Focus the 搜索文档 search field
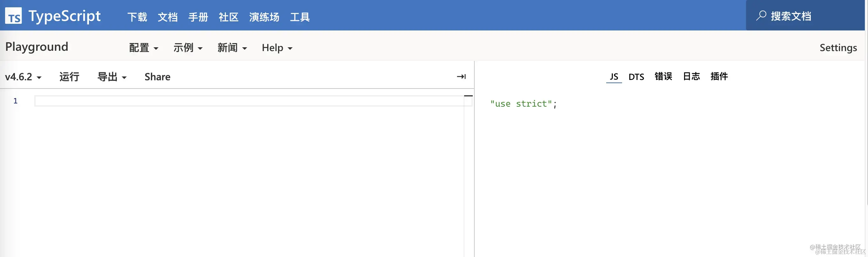This screenshot has width=868, height=257. coord(805,16)
